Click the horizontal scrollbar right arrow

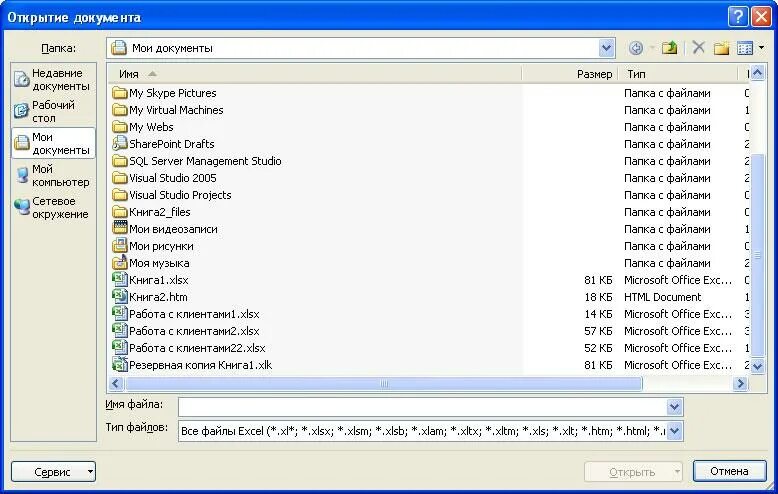[740, 383]
